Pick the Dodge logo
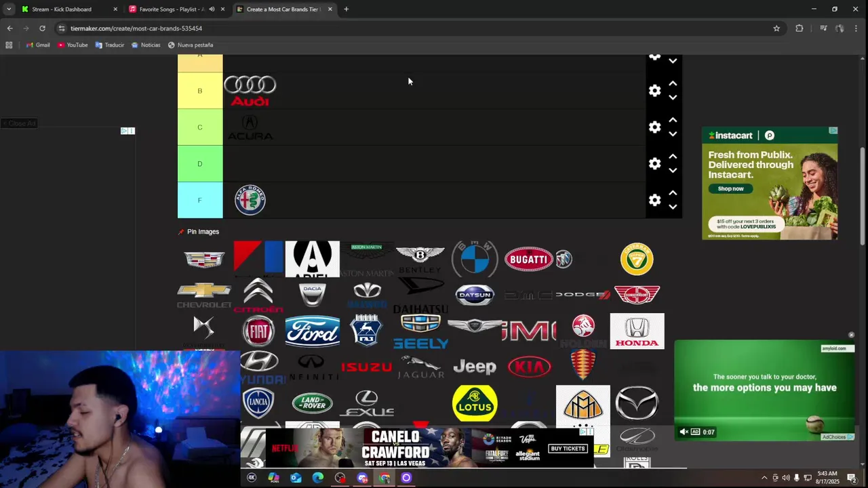868x488 pixels. pos(583,295)
